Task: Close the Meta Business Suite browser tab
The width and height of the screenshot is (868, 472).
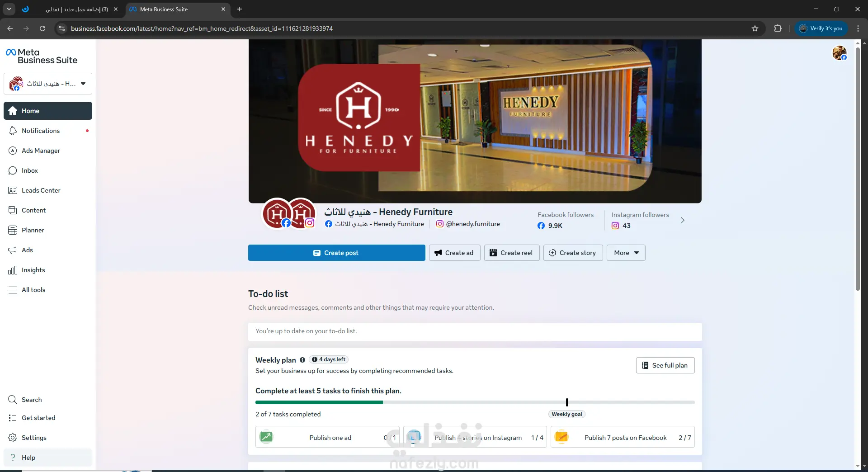Action: click(223, 9)
